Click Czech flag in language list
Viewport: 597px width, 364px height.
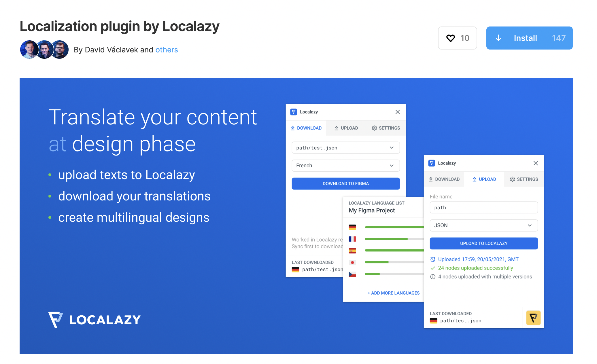(352, 274)
